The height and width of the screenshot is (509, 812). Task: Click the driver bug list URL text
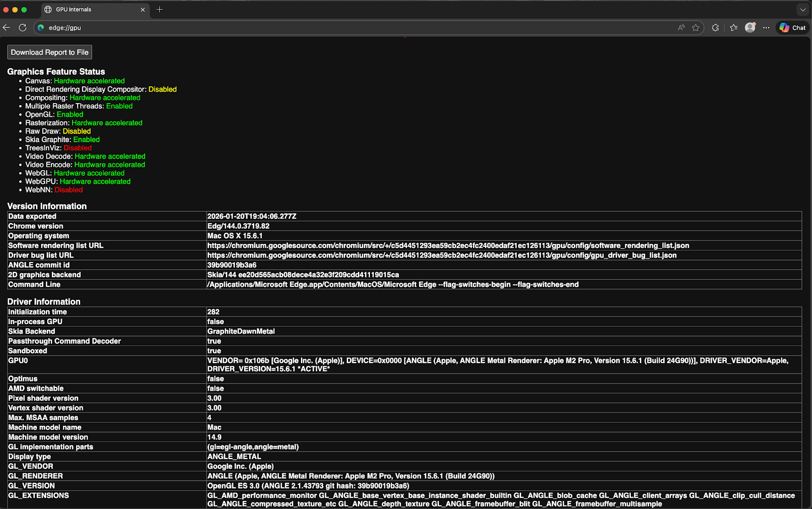[442, 256]
